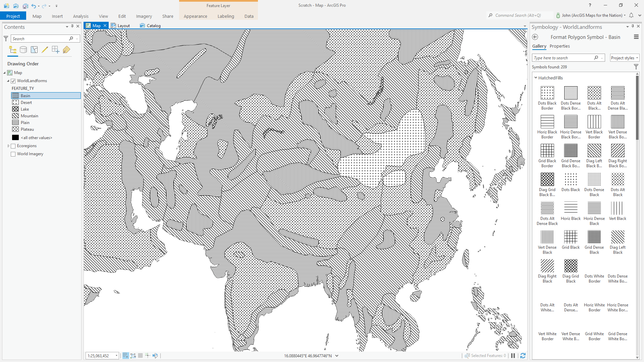Open the map scale dropdown
The height and width of the screenshot is (362, 644).
point(116,356)
